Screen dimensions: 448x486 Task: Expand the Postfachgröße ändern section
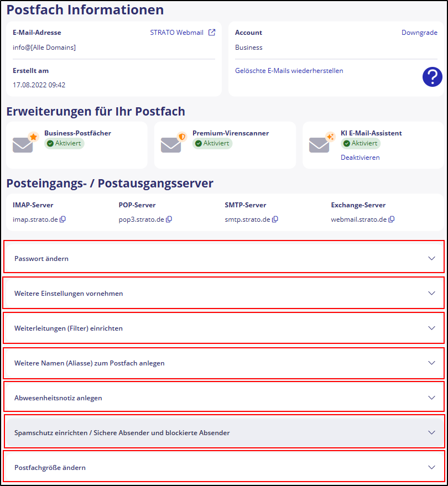(223, 467)
